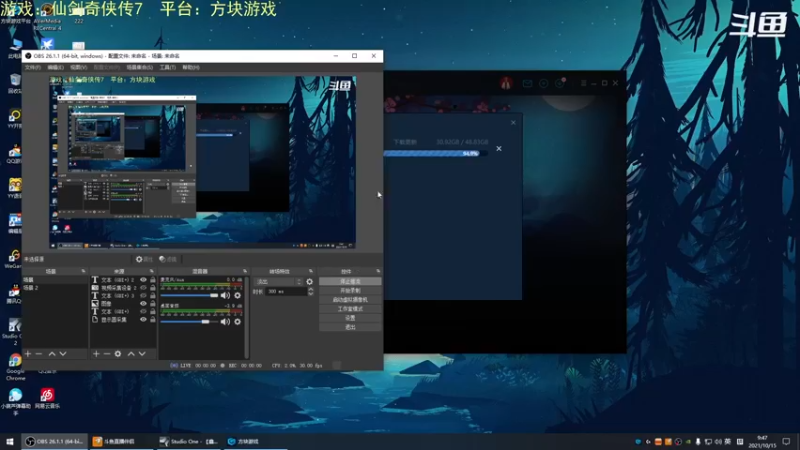Toggle visibility of 文本 (GDI+) 2 source

(x=143, y=280)
